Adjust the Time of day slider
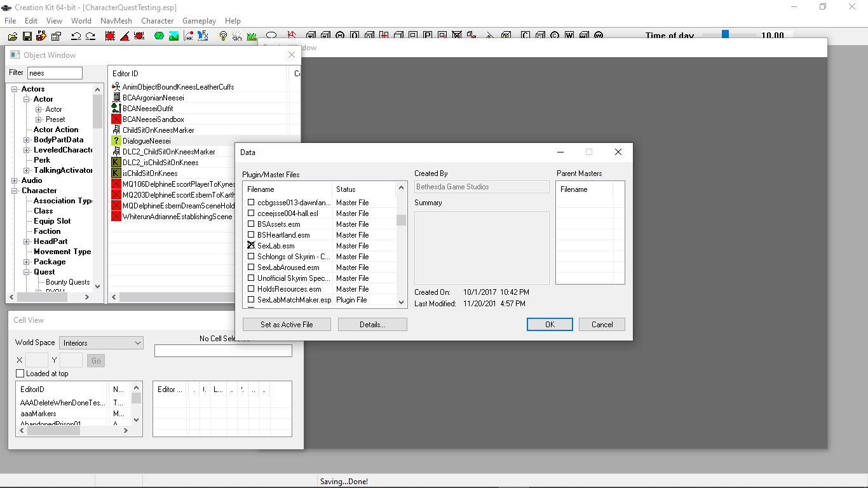 [x=724, y=35]
